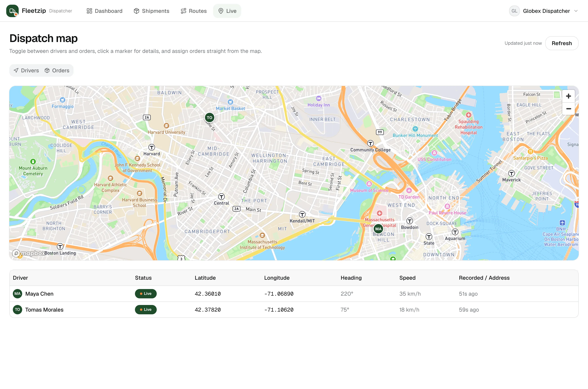588x389 pixels.
Task: Click the Refresh button
Action: coord(562,43)
